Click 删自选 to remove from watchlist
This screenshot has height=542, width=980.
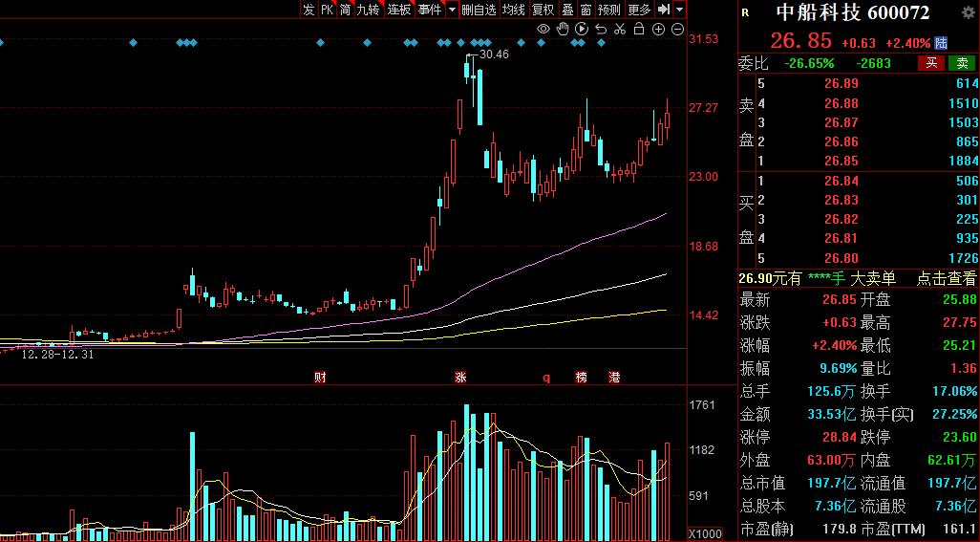click(479, 10)
